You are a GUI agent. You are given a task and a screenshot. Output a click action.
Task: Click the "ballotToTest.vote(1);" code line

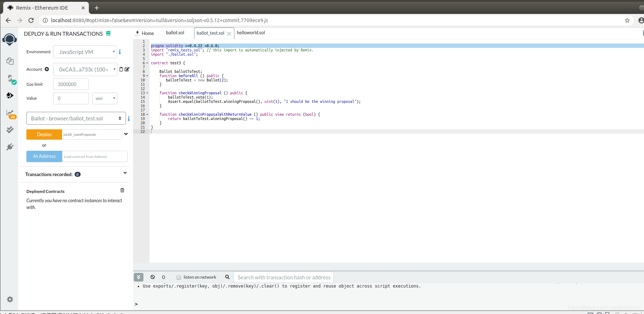[x=190, y=97]
